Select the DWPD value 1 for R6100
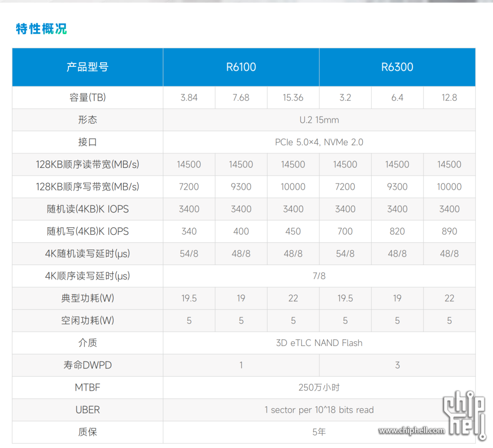 coord(241,366)
